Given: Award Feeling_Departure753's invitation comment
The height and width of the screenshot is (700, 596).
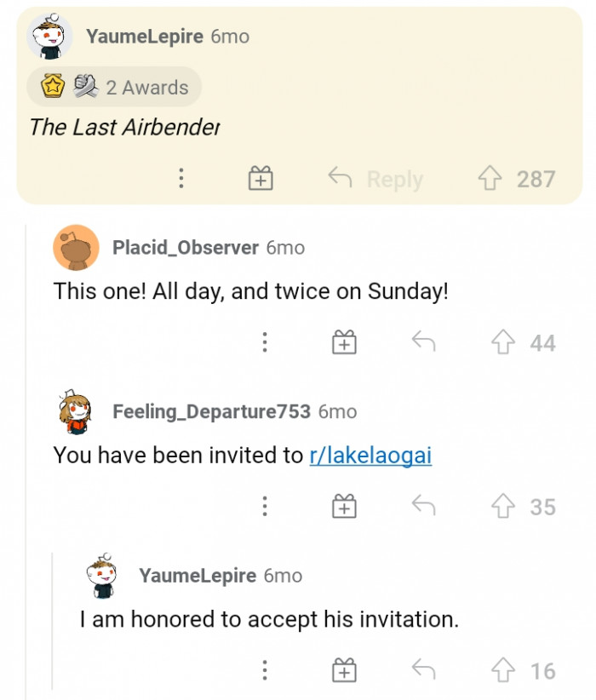Looking at the screenshot, I should tap(343, 507).
